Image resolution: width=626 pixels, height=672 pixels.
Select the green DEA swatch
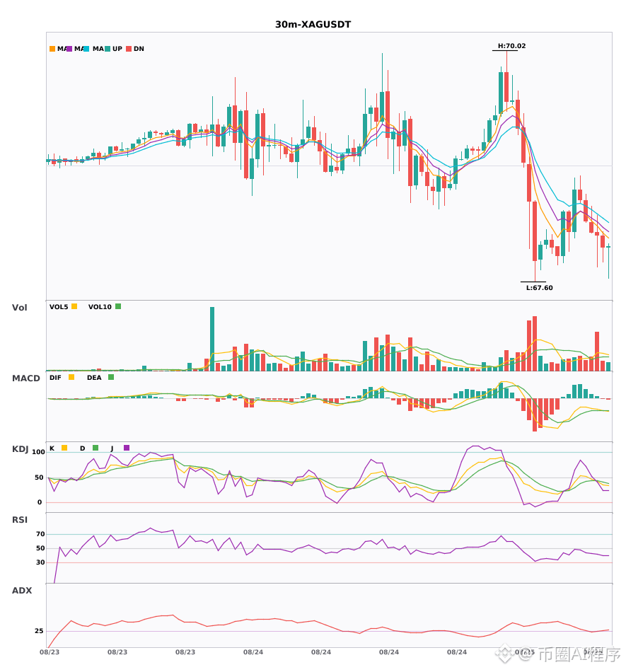point(111,377)
